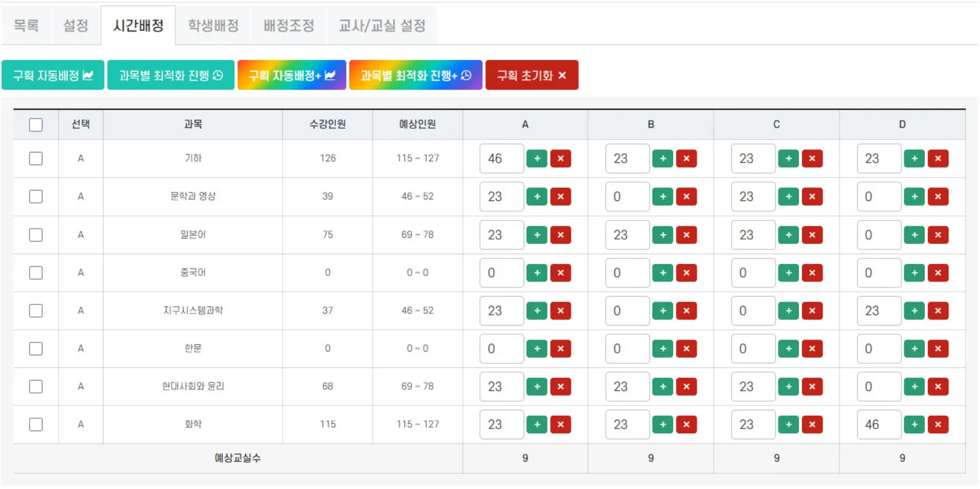Screen dimensions: 980x489
Task: Click the 예상교실수 footer label
Action: [238, 459]
